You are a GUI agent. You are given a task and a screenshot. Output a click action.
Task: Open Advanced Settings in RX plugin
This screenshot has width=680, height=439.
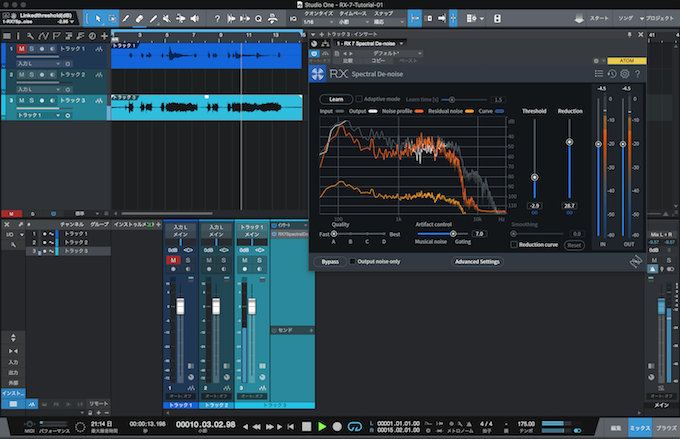click(477, 262)
